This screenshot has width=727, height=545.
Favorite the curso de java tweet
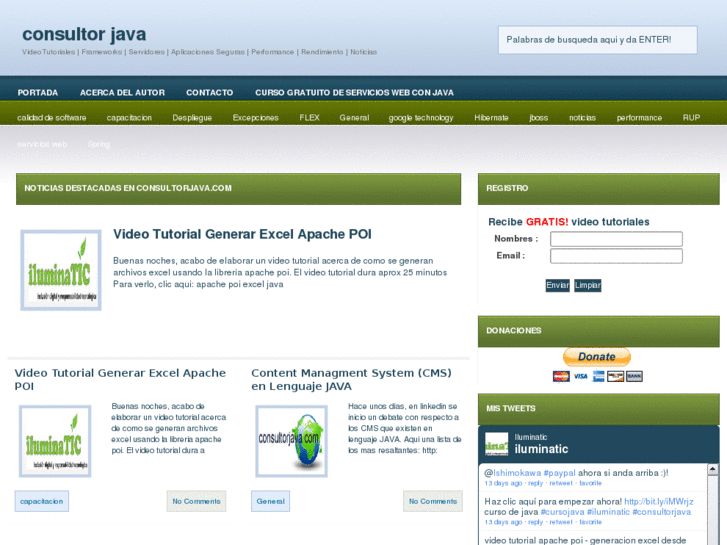[591, 522]
